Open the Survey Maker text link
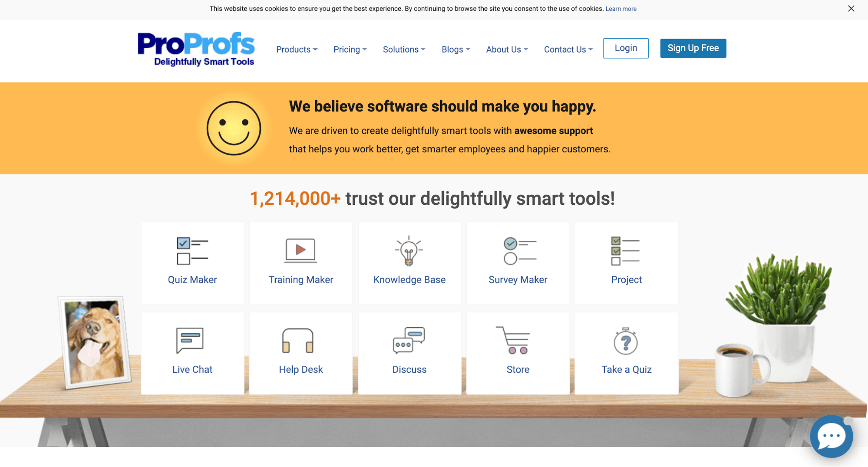Viewport: 868px width, 467px height. 518,280
